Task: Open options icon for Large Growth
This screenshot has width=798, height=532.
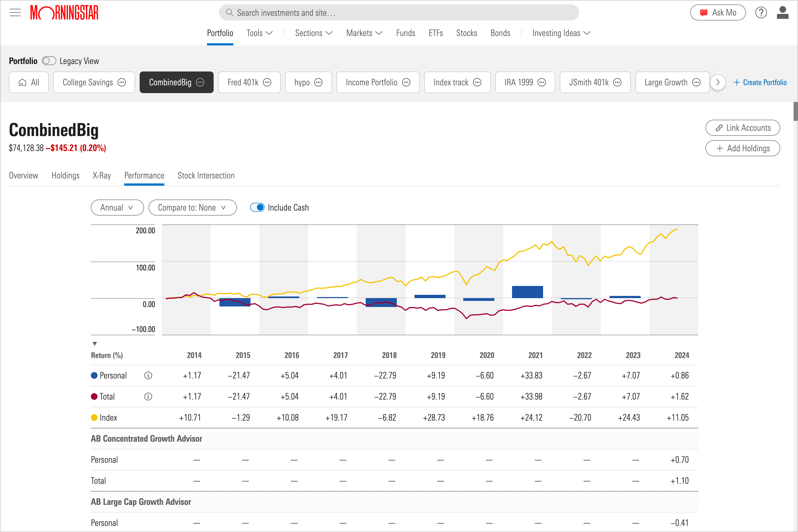Action: pos(696,83)
